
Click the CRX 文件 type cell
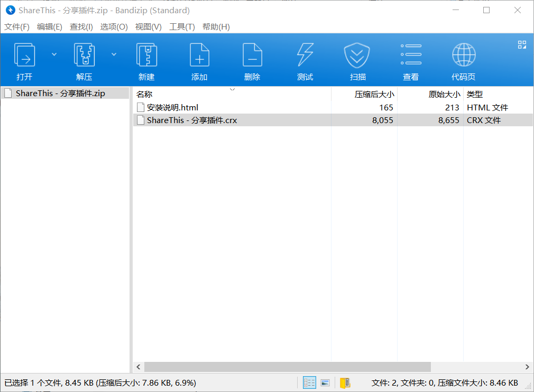(x=484, y=120)
